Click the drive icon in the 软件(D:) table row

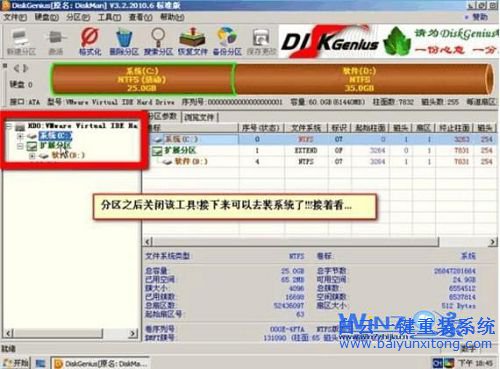167,162
